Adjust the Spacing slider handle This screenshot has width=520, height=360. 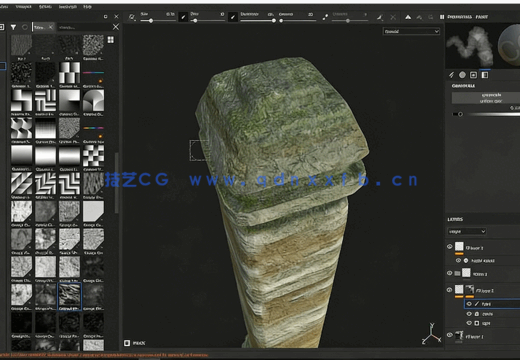click(281, 21)
